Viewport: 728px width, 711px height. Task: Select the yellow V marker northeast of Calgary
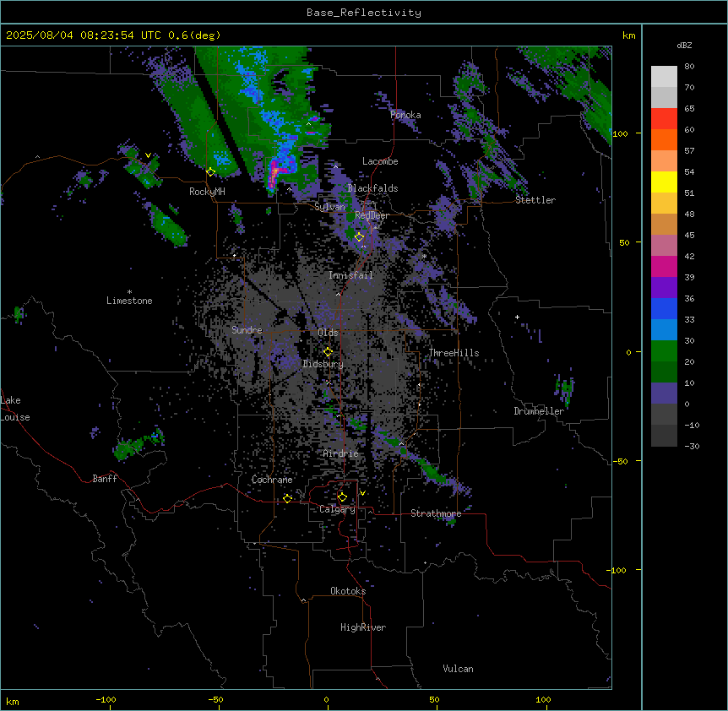point(362,493)
